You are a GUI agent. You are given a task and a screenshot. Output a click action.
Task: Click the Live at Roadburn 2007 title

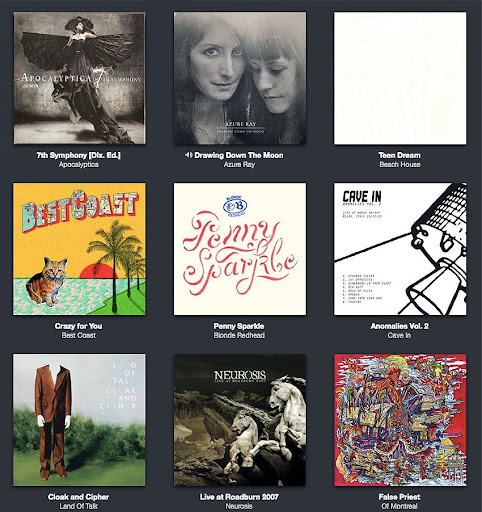pyautogui.click(x=239, y=497)
